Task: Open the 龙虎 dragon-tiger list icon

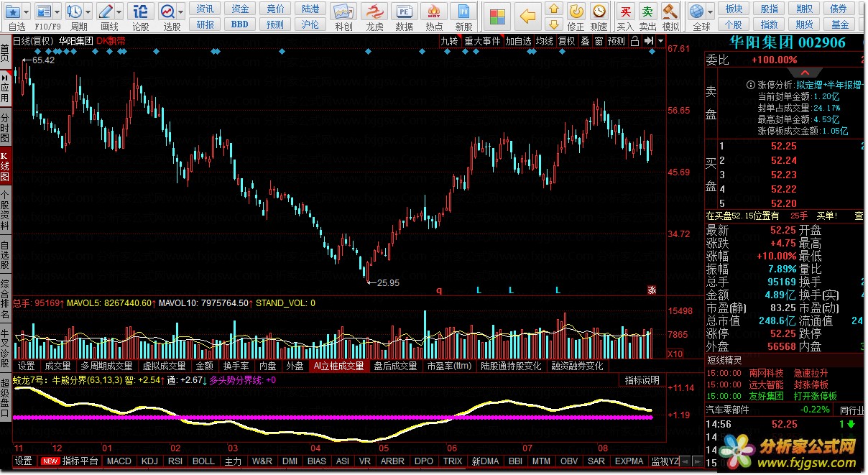Action: click(x=374, y=12)
